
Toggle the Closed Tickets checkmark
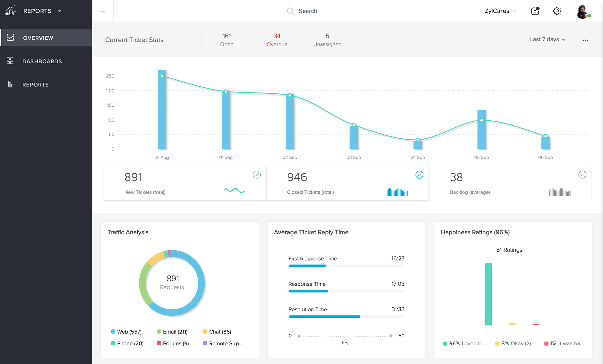coord(419,175)
